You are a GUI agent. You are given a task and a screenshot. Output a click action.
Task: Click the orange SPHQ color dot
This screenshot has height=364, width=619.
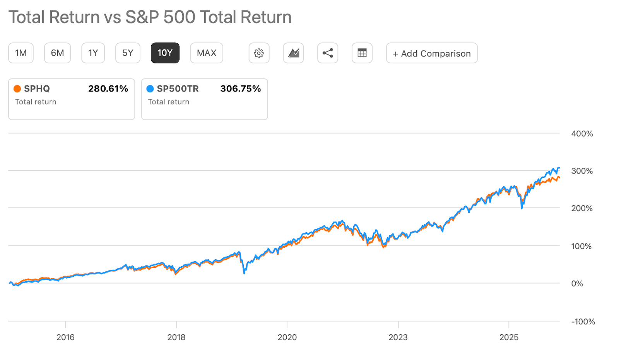(17, 89)
